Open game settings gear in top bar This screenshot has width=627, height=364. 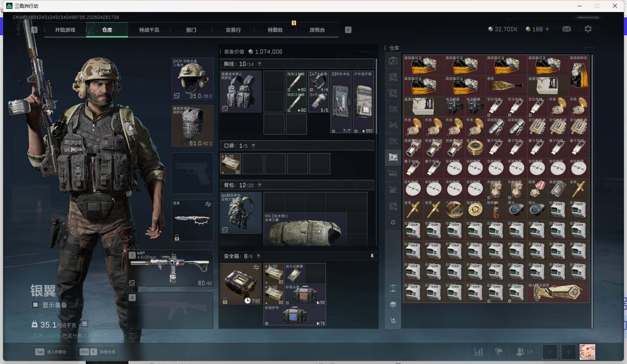tap(588, 29)
